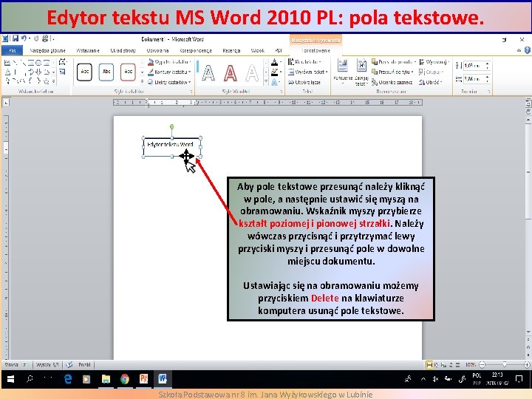This screenshot has width=532, height=399.
Task: Open the Wyrównaj tekst dropdown
Action: pyautogui.click(x=307, y=72)
